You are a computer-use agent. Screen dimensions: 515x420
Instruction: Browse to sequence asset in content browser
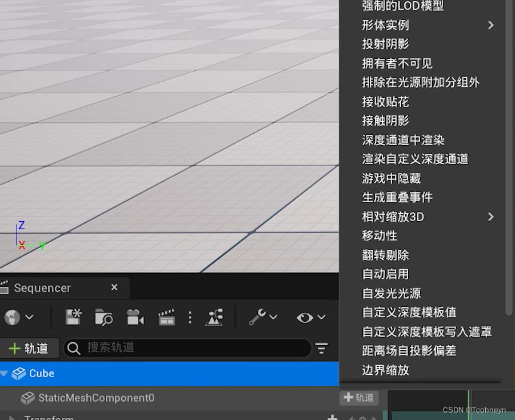point(104,317)
